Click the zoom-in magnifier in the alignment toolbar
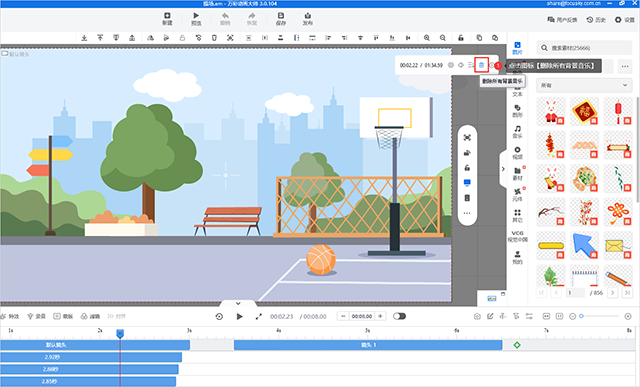Screen dimensions: 640x387 427,38
